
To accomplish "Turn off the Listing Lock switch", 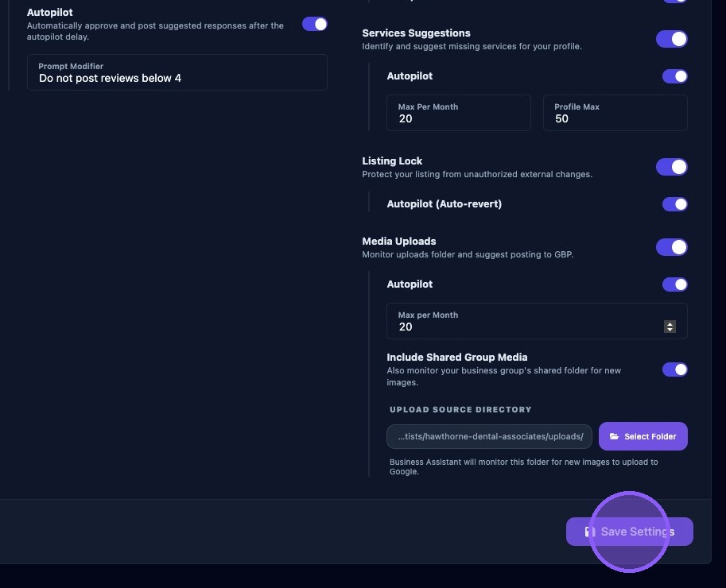I will coord(672,167).
